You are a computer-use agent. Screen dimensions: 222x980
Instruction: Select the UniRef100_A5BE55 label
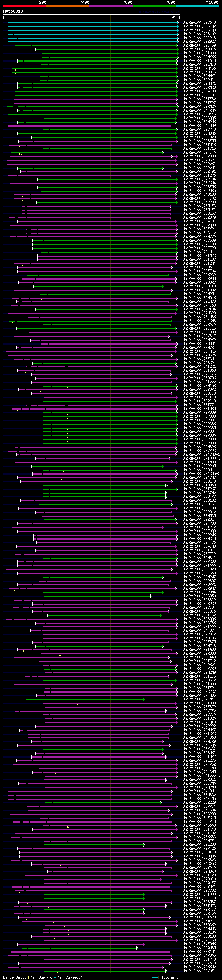coord(199,141)
